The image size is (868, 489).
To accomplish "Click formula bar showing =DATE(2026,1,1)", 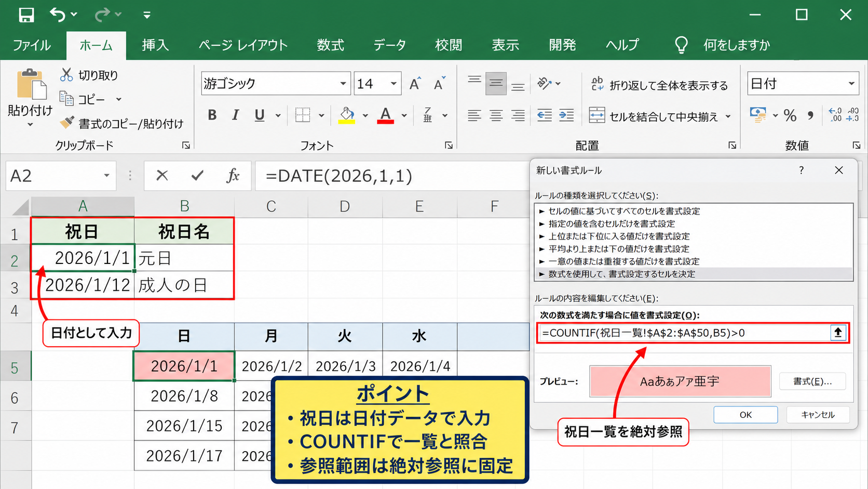I will click(392, 176).
